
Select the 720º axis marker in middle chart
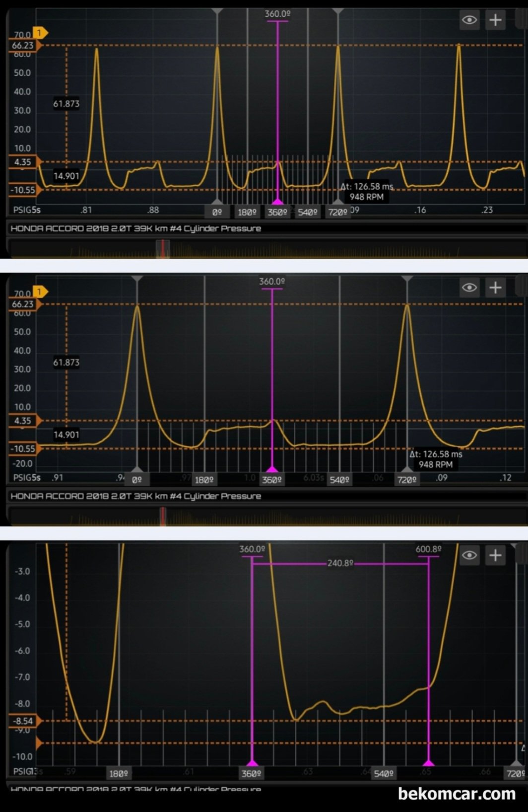tap(406, 480)
